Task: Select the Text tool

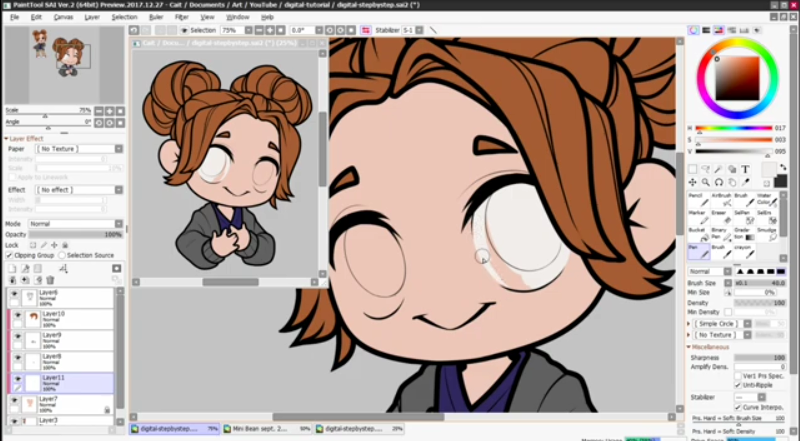Action: click(745, 169)
